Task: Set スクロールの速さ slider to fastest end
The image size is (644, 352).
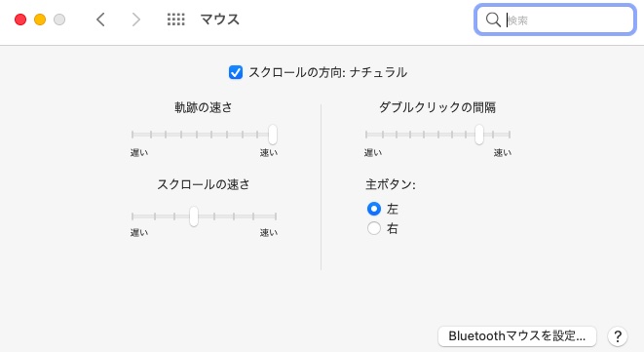Action: click(x=276, y=216)
